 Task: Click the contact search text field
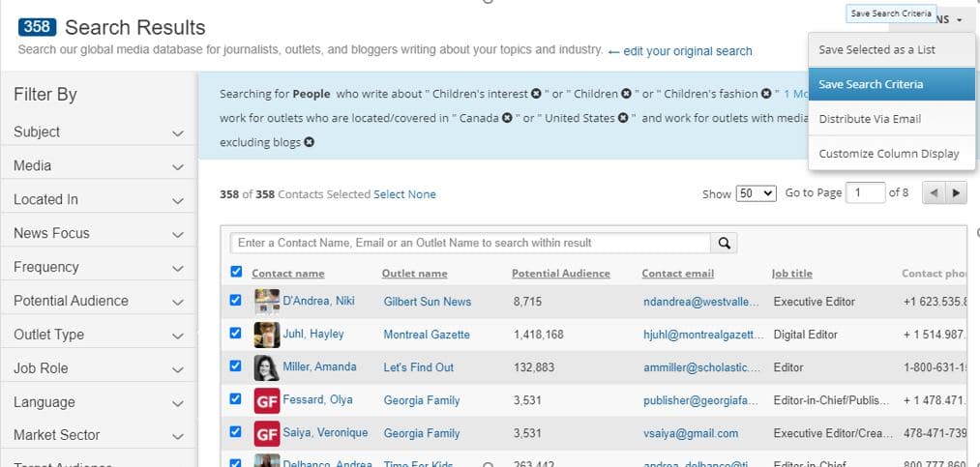pyautogui.click(x=470, y=243)
